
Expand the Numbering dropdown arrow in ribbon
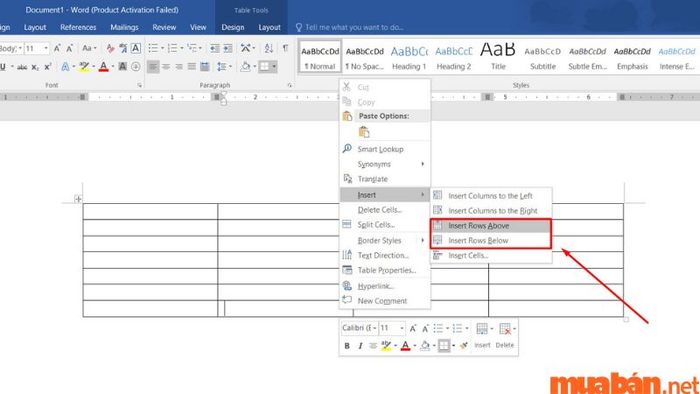point(182,48)
